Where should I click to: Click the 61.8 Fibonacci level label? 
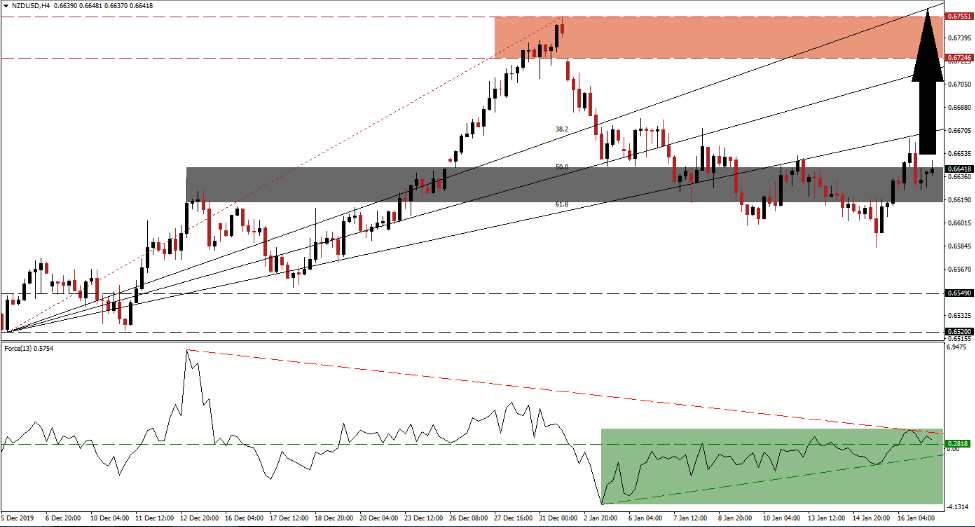pyautogui.click(x=562, y=204)
